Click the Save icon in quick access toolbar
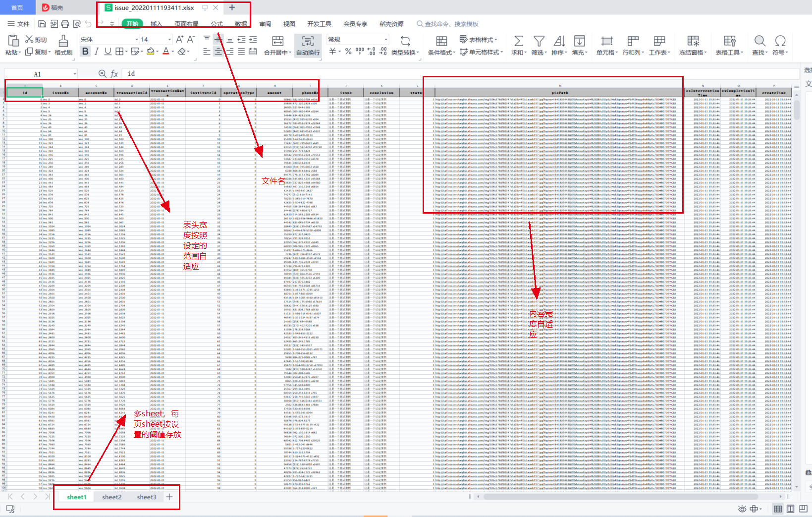Viewport: 812px width, 517px height. pyautogui.click(x=42, y=24)
